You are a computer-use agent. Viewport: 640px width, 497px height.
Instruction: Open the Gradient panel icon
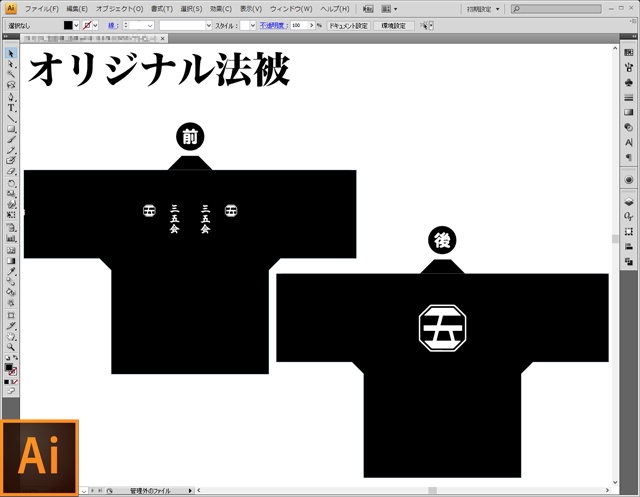[628, 113]
